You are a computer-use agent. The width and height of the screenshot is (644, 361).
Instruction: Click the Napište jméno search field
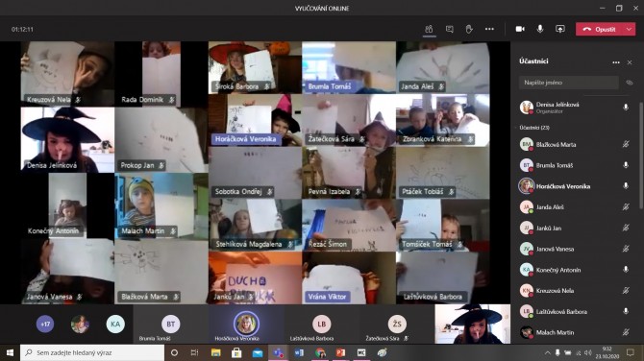click(568, 83)
